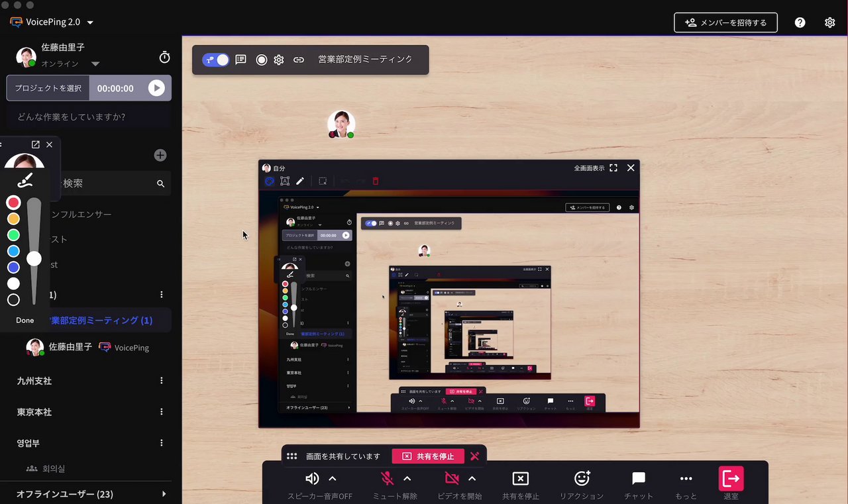Click the red 共有を停止 button in the sharing bar
Image resolution: width=848 pixels, height=504 pixels.
428,456
